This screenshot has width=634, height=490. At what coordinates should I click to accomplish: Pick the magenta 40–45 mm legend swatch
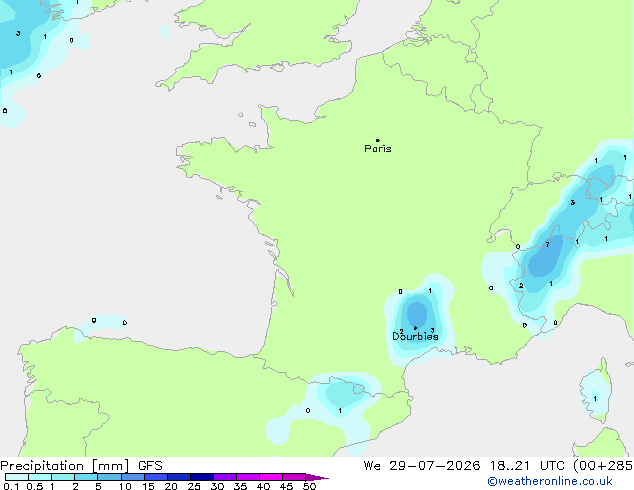(271, 477)
